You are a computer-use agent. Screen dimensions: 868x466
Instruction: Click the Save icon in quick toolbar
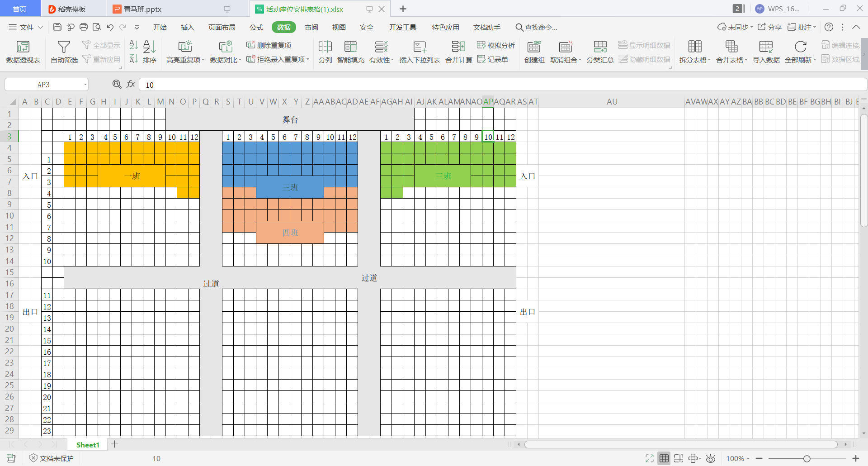57,27
